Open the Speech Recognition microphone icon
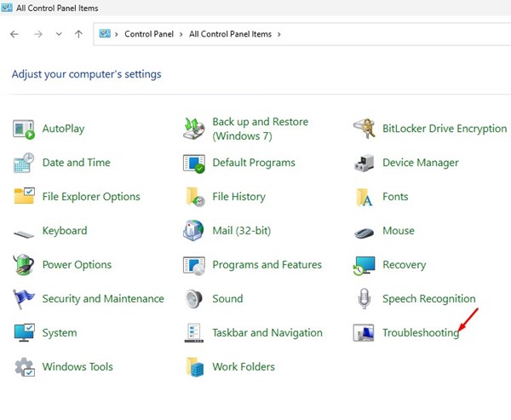The width and height of the screenshot is (511, 420). tap(365, 299)
